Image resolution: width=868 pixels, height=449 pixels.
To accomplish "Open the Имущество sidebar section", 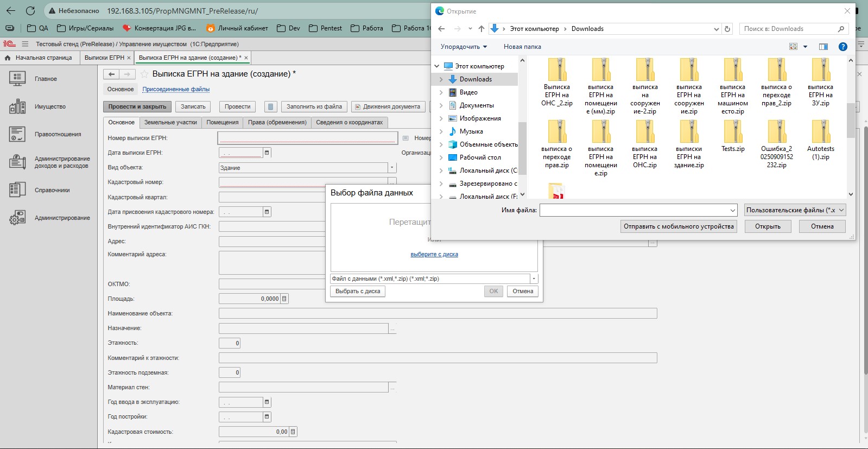I will coord(49,107).
